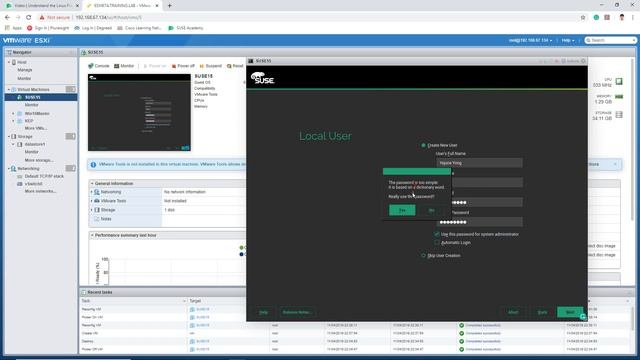The height and width of the screenshot is (360, 640).
Task: Open the Console toolbar item for SUSE15
Action: tap(99, 66)
